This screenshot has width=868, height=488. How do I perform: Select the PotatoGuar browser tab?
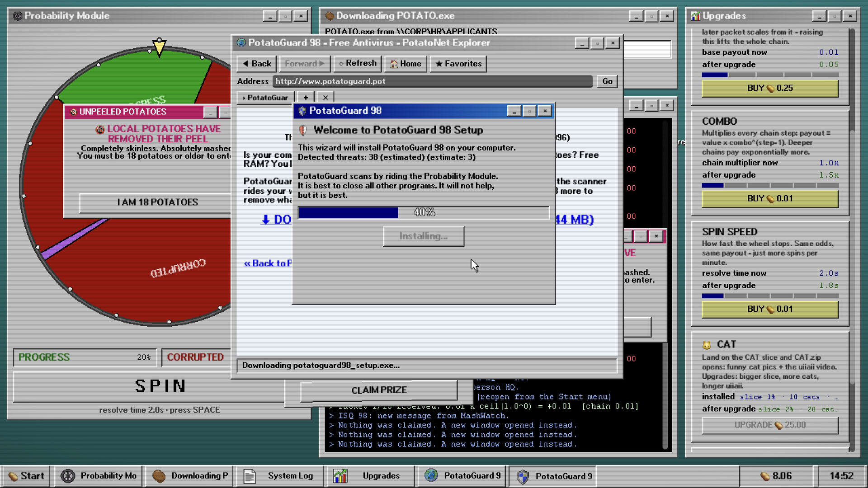[x=265, y=98]
